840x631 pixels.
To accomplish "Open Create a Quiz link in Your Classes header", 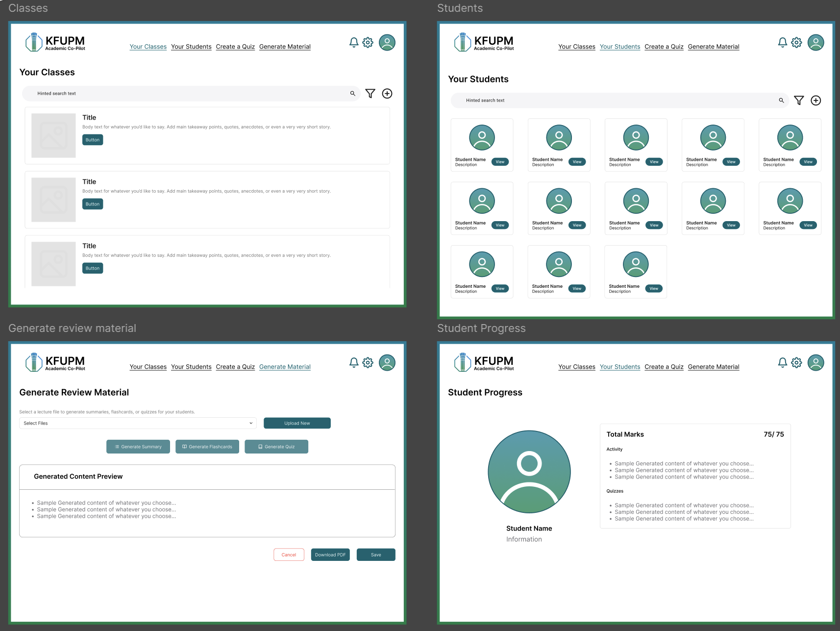I will pos(235,47).
